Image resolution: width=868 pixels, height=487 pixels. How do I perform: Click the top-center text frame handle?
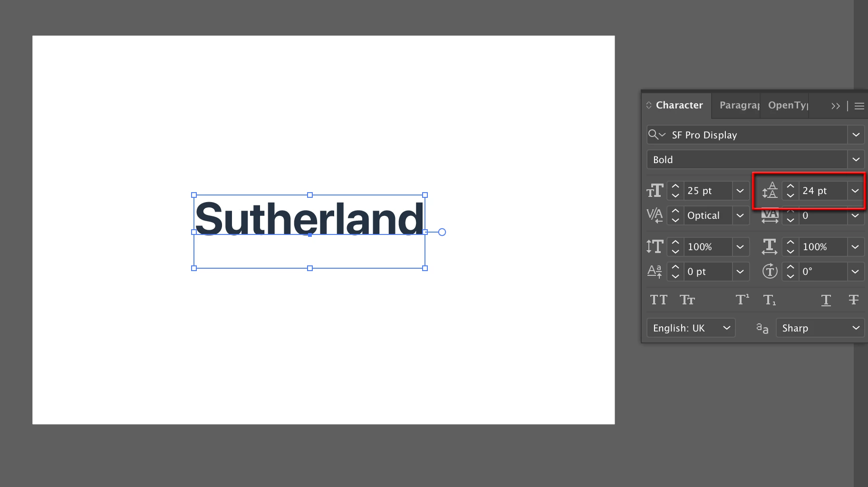(310, 195)
